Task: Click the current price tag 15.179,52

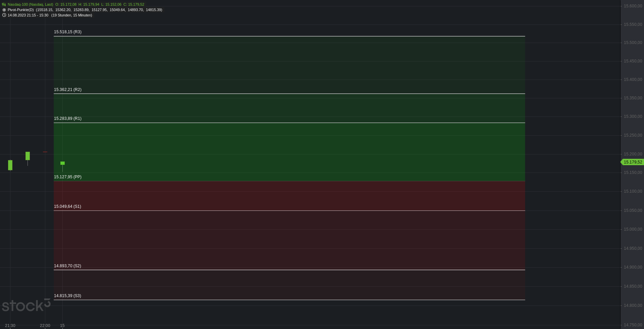Action: click(632, 162)
